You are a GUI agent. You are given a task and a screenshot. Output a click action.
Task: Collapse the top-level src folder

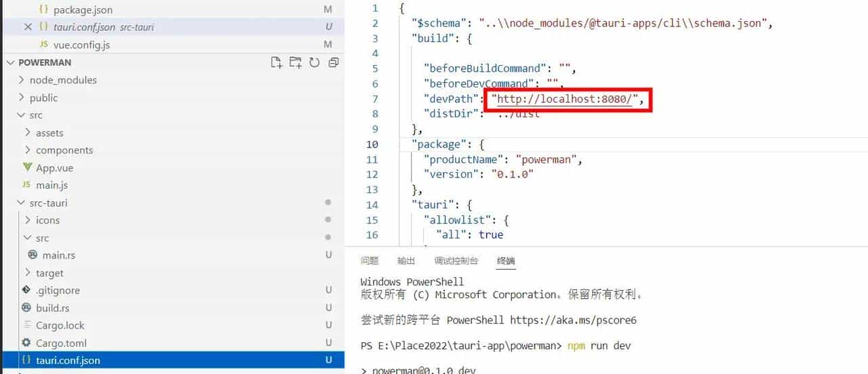22,115
